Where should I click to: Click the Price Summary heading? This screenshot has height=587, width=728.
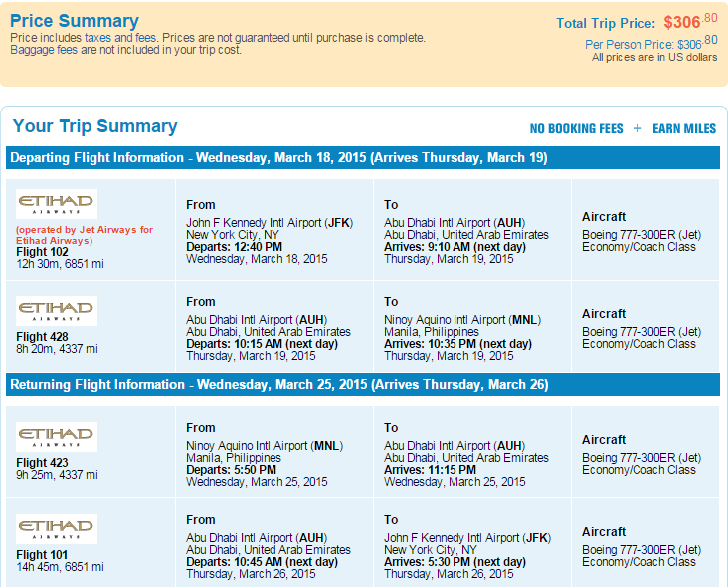(75, 21)
